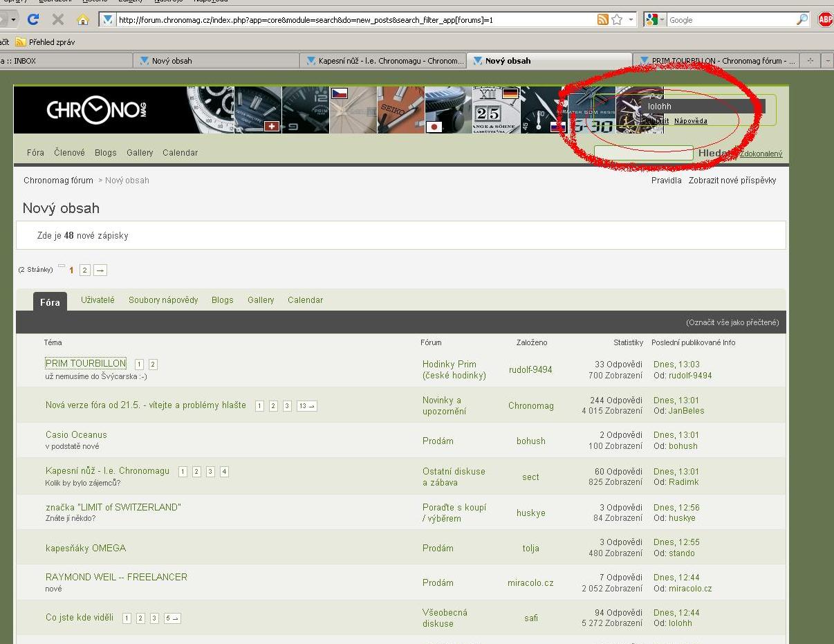
Task: Open značka LIMIT of SWITZERLAND topic
Action: coord(113,507)
